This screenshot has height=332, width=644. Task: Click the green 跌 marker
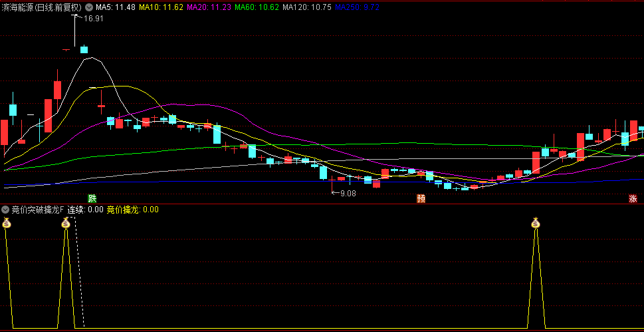pyautogui.click(x=92, y=199)
